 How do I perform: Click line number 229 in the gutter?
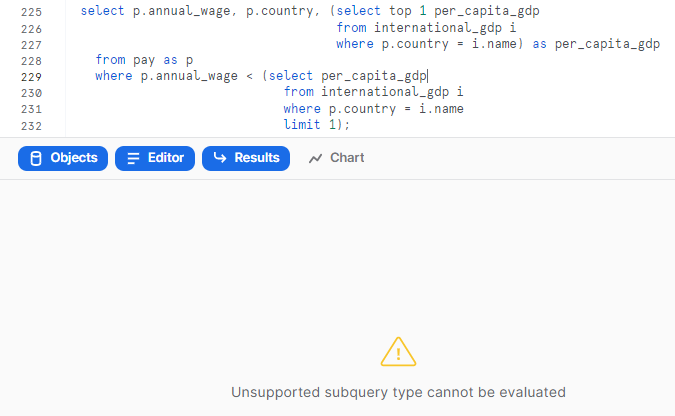31,77
